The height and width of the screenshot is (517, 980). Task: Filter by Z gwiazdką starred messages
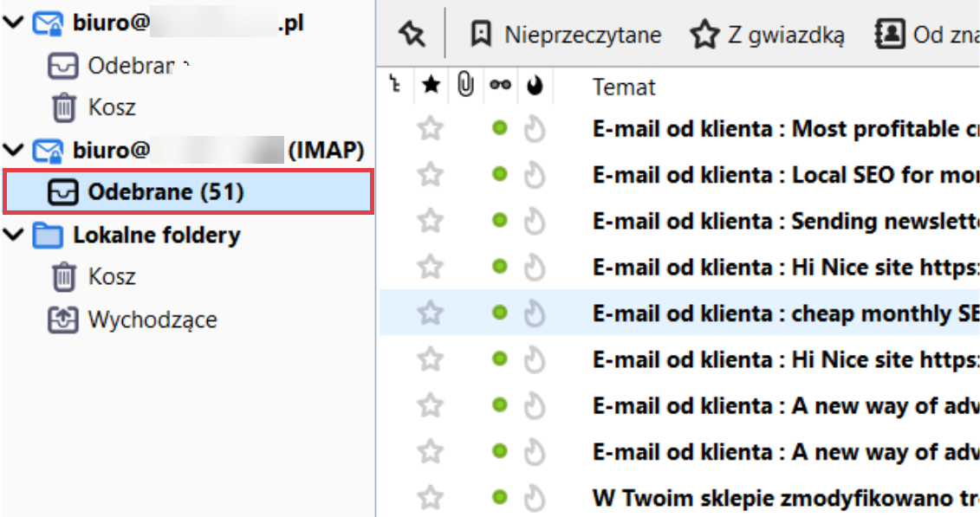(768, 35)
